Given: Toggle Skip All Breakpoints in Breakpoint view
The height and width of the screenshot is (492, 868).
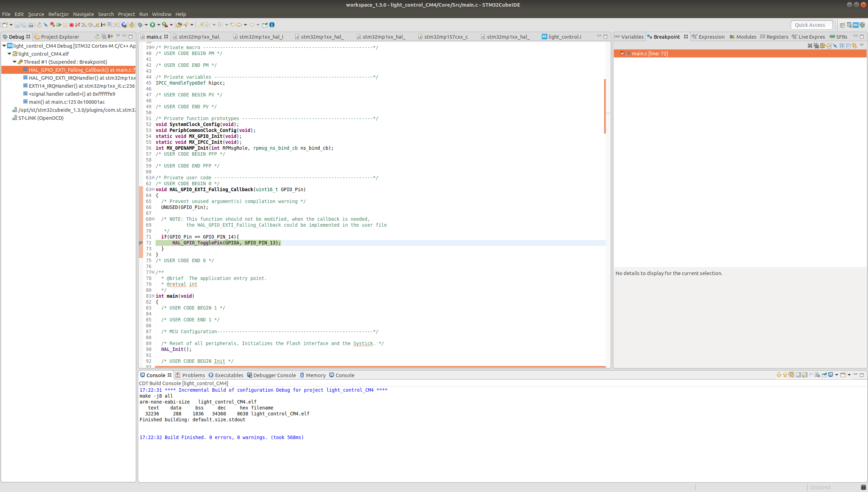Looking at the screenshot, I should (835, 46).
